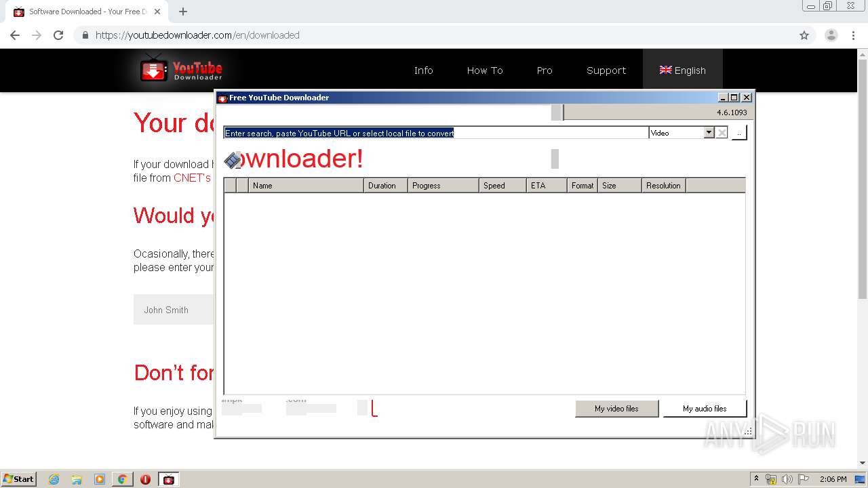The image size is (868, 488).
Task: Open Opera browser from taskbar
Action: pyautogui.click(x=145, y=479)
